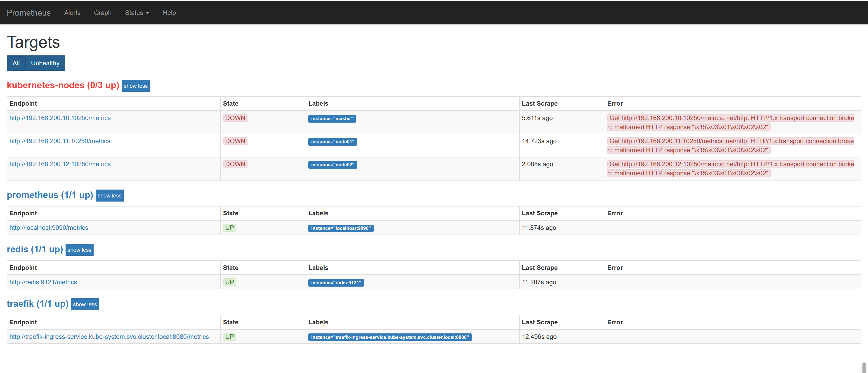Open the Status dropdown menu

point(137,13)
